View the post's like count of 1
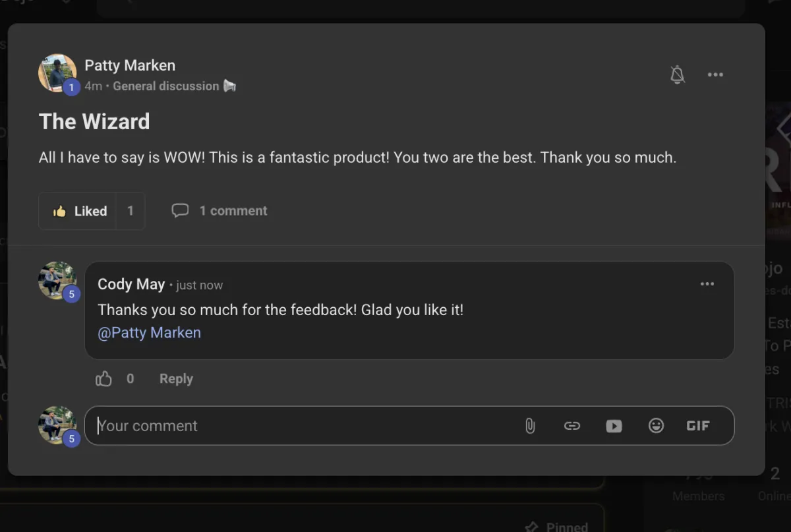This screenshot has height=532, width=791. click(x=131, y=211)
